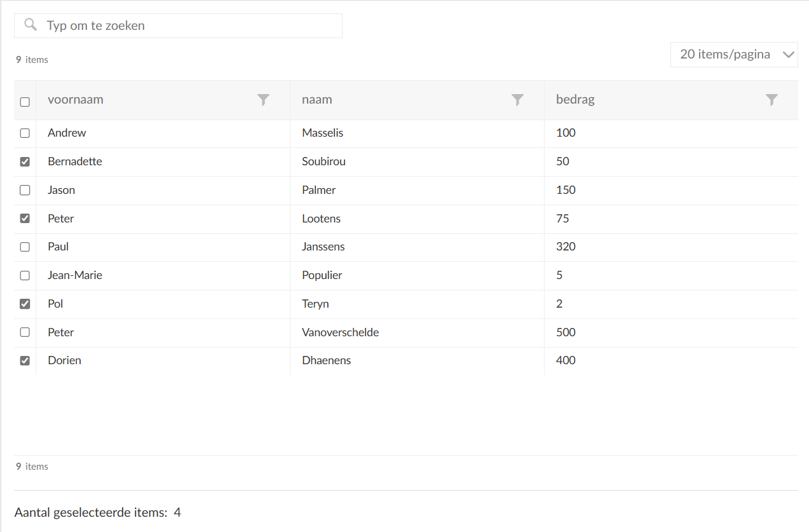The image size is (809, 532).
Task: Click the chevron arrow of page-size selector
Action: (x=788, y=55)
